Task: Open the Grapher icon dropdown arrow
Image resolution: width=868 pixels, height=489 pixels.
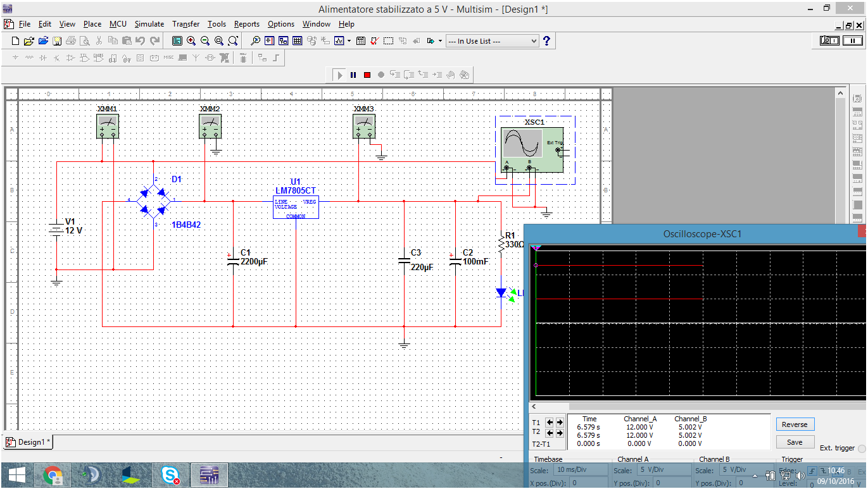Action: tap(349, 41)
